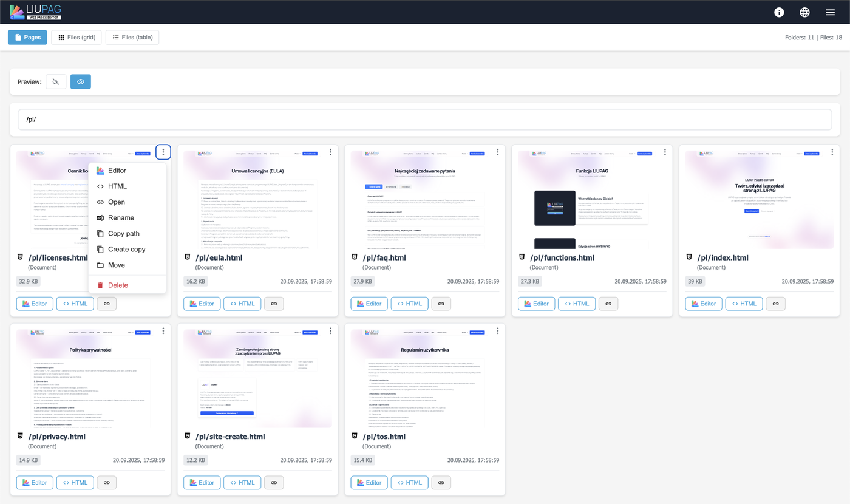Expand three-dot menu on site-create.html card

tap(330, 331)
